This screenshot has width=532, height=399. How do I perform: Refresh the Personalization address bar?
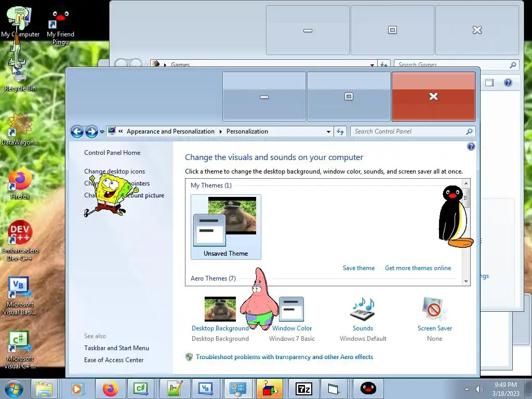340,131
